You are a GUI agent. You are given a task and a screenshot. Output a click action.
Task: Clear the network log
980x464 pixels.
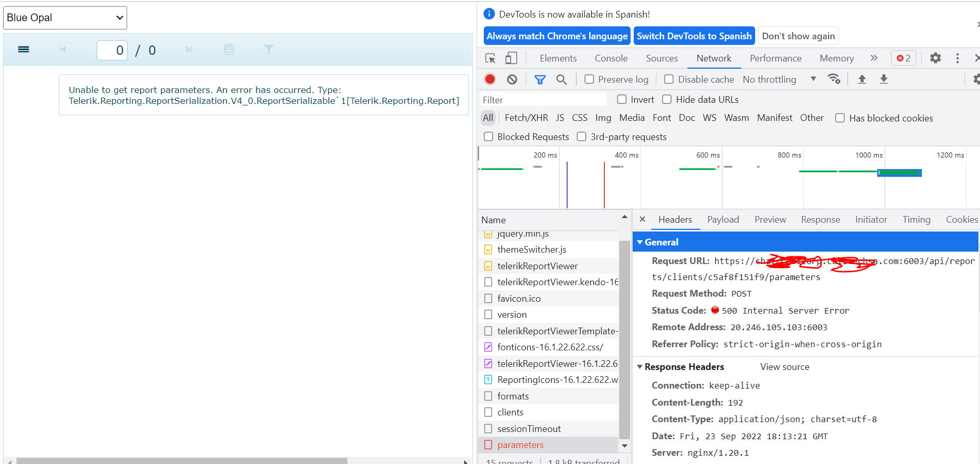512,79
